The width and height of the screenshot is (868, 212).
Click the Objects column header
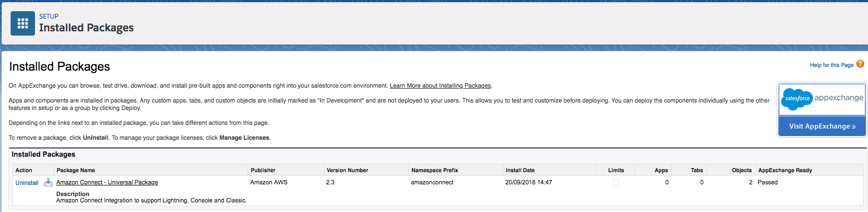point(742,170)
